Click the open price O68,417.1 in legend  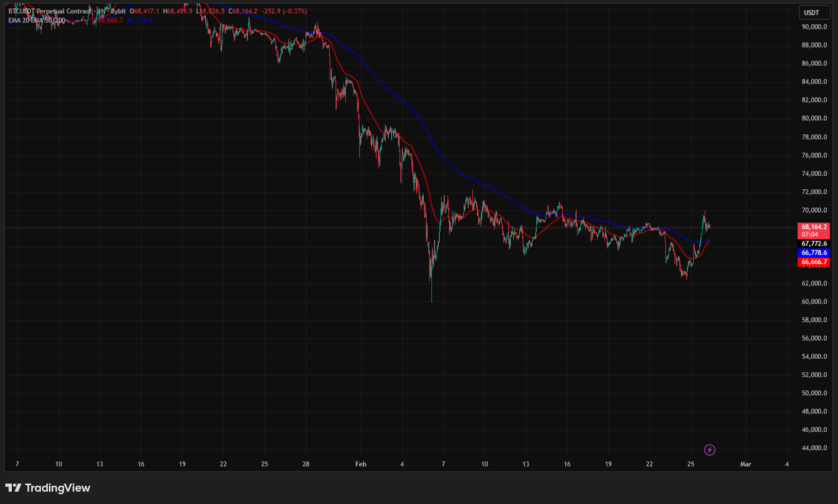[145, 12]
